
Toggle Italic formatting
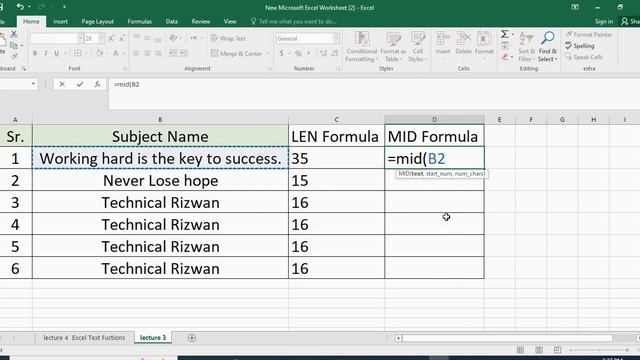pyautogui.click(x=46, y=53)
